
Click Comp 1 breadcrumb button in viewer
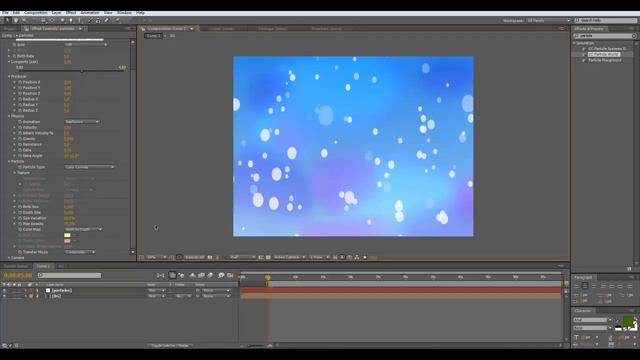[153, 36]
